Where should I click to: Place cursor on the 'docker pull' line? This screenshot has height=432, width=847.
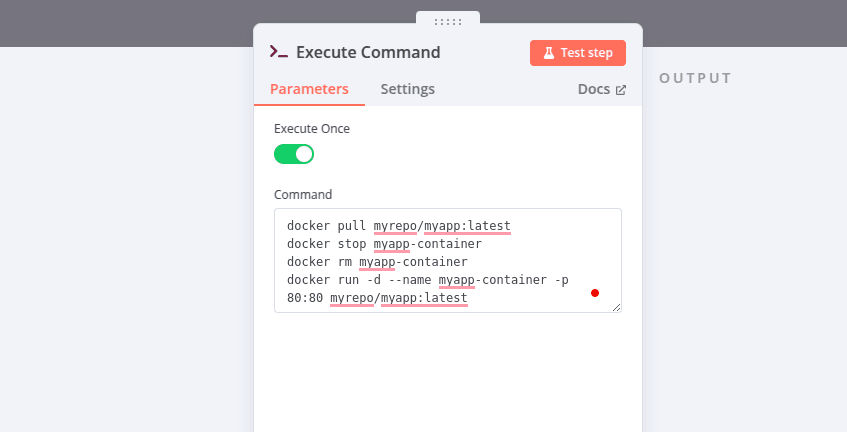(x=399, y=225)
